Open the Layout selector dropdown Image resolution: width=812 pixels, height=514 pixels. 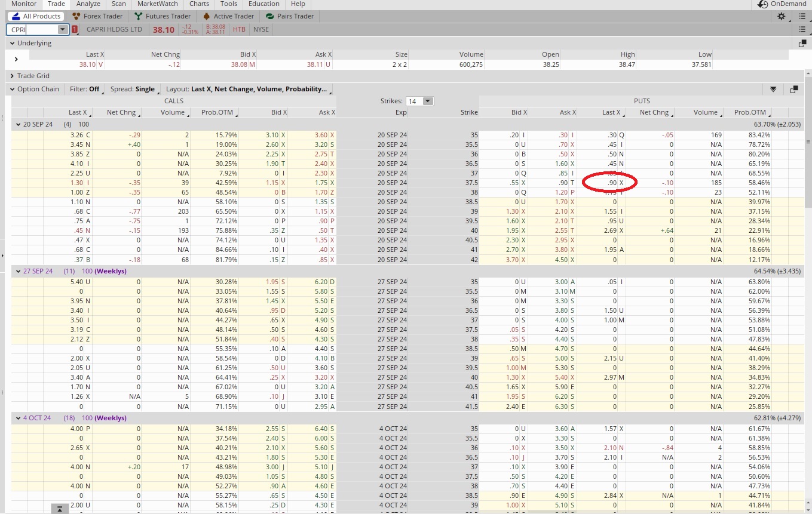pyautogui.click(x=248, y=89)
